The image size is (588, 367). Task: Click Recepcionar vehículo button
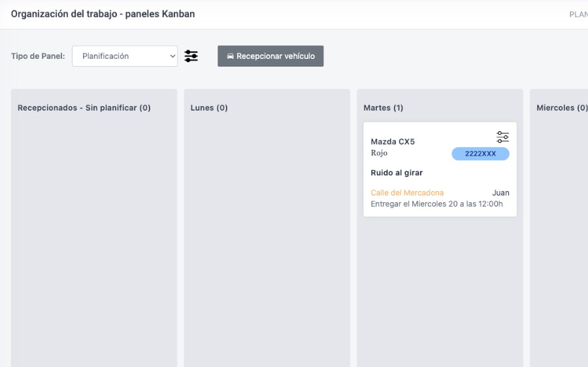point(270,56)
